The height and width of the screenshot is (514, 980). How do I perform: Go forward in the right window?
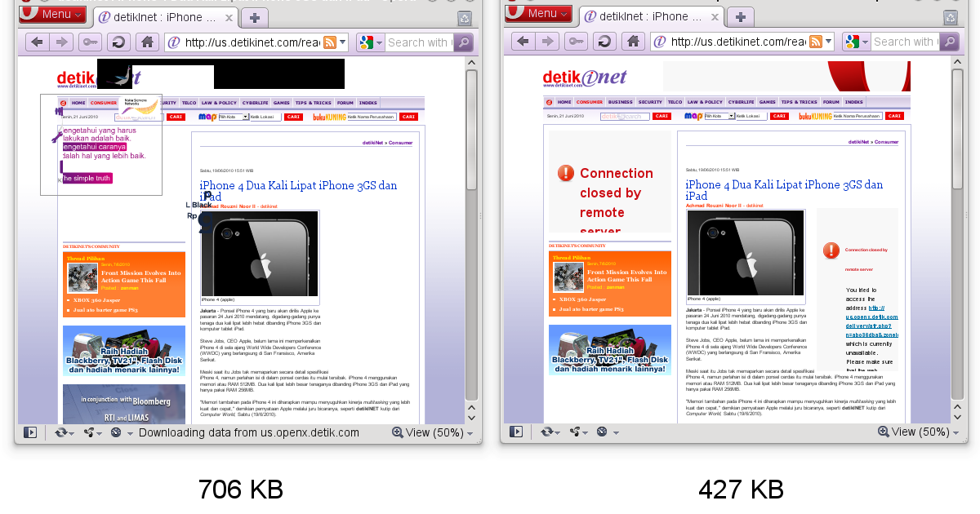(547, 42)
